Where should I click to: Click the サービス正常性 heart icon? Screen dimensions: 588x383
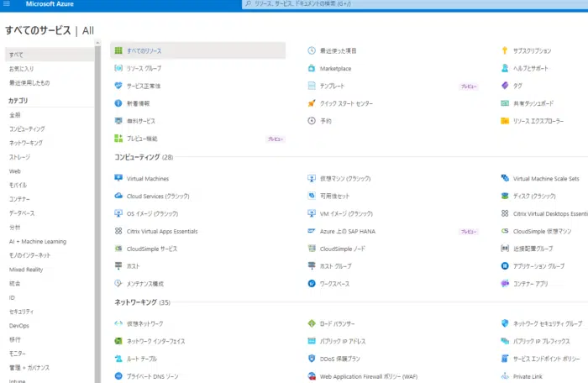[x=118, y=86]
